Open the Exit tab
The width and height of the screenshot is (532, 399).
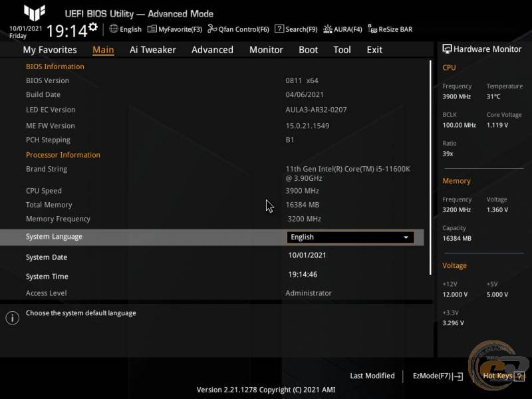(374, 50)
